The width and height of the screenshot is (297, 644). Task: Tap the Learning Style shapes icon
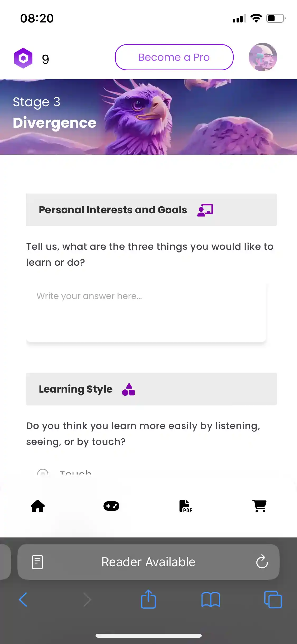pos(128,389)
